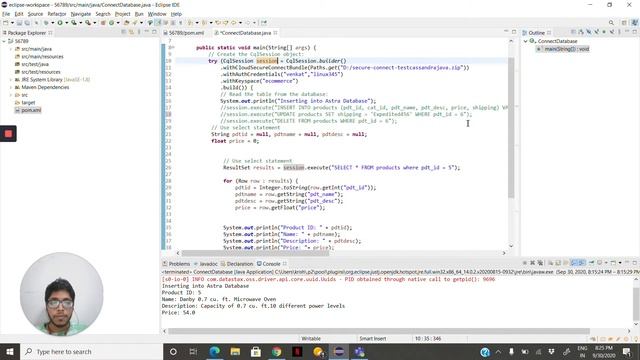Expand the src folder node
Screen dimensions: 640x360
11,95
